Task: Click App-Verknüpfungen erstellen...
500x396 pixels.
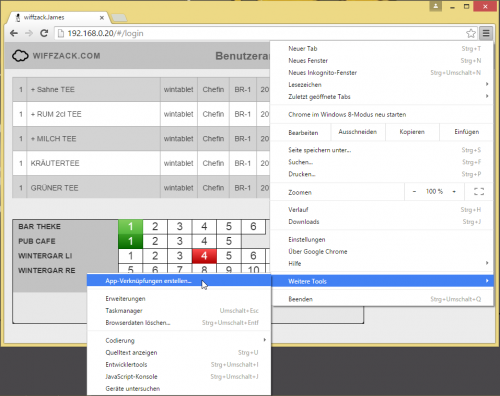Action: click(179, 281)
